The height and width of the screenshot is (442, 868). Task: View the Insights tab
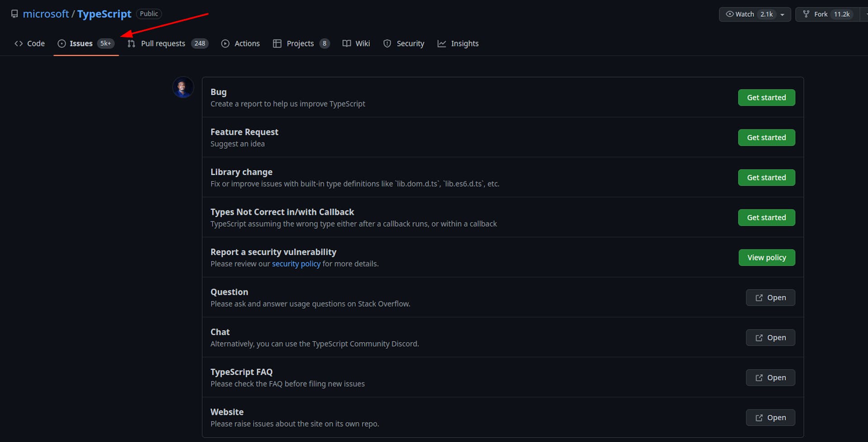coord(458,43)
